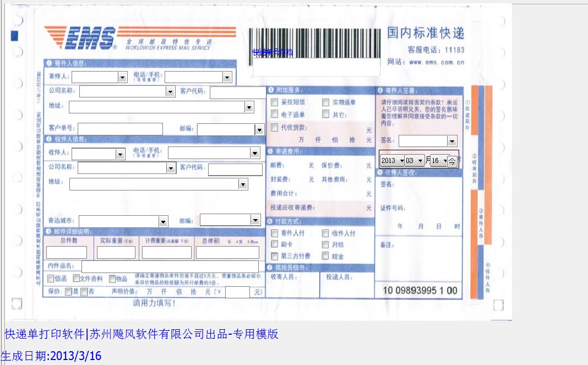Check the 现金 payment checkbox
Image resolution: width=588 pixels, height=365 pixels.
coord(324,256)
